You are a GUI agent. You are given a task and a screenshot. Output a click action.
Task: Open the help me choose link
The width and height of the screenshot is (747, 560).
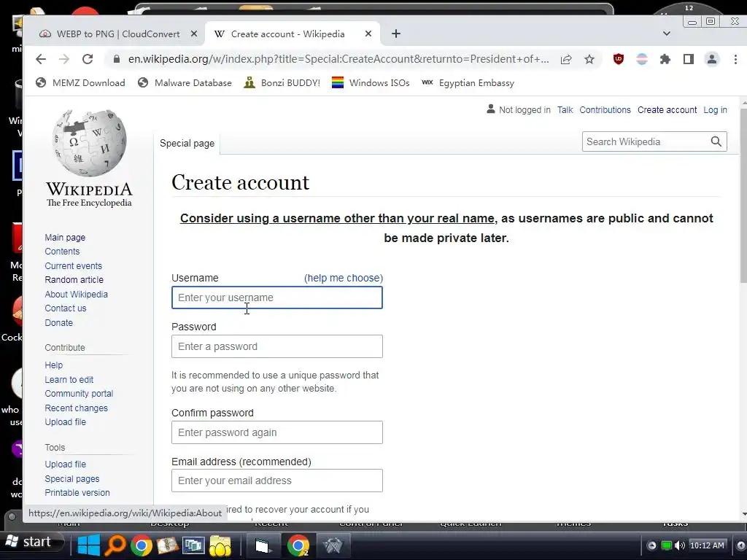pyautogui.click(x=344, y=278)
